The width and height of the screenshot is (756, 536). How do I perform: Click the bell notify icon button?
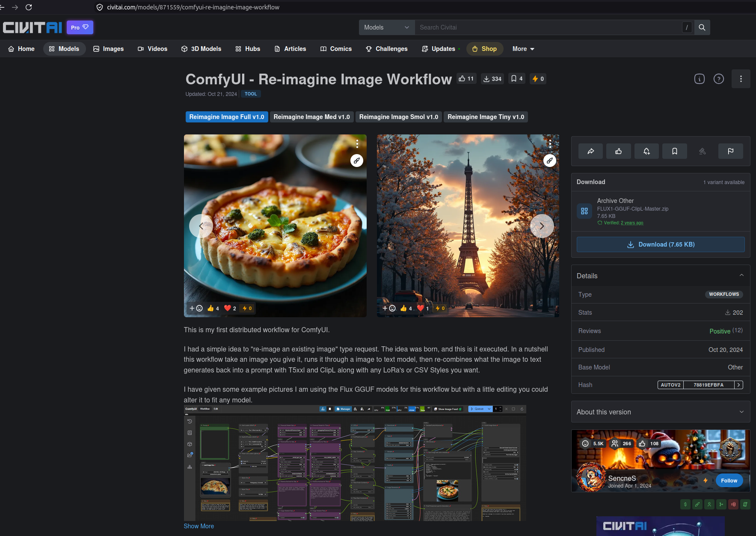[x=646, y=151]
